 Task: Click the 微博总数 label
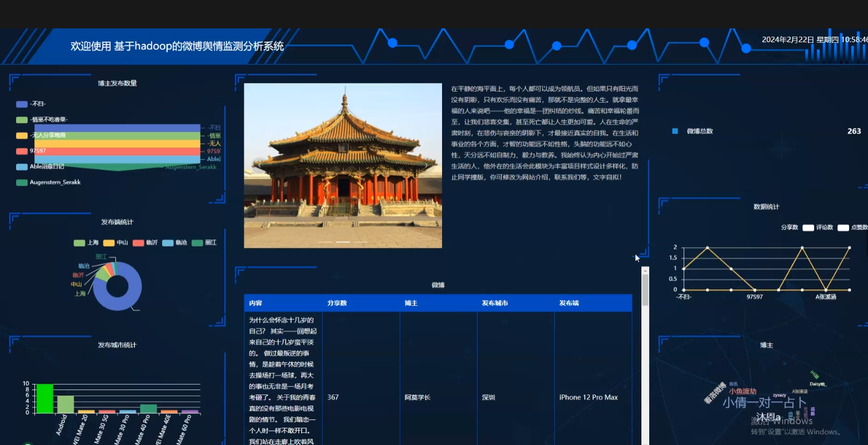pos(700,131)
